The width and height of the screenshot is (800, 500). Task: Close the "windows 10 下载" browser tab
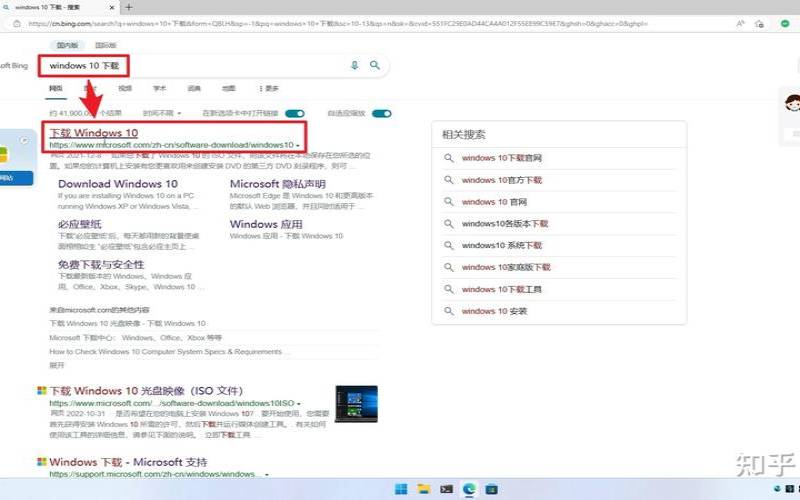pos(112,8)
